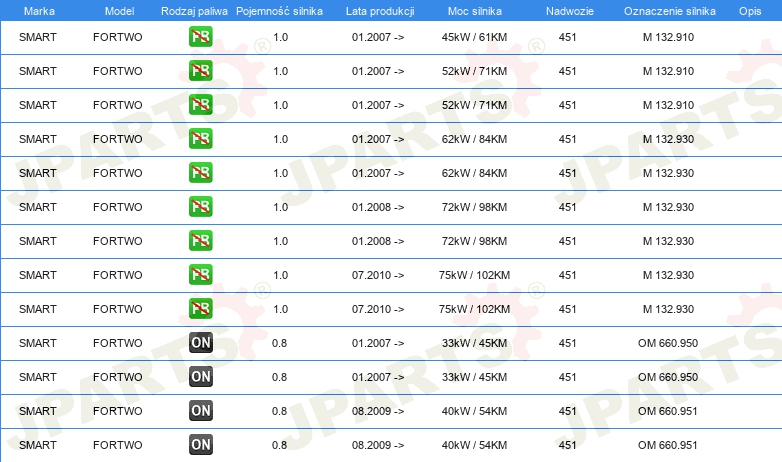Click the Model column header
Viewport: 782px width, 462px height.
(x=119, y=11)
